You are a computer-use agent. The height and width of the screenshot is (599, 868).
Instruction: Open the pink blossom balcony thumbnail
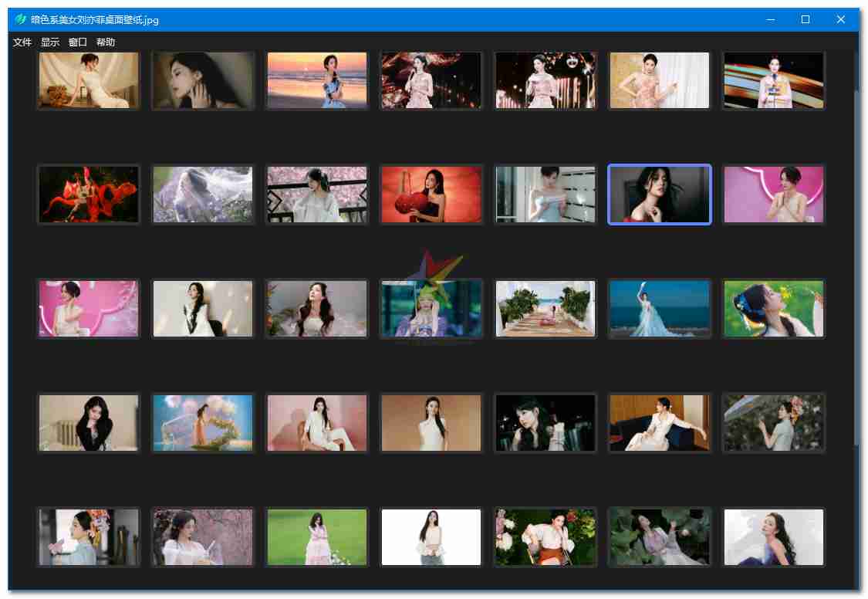[x=317, y=195]
